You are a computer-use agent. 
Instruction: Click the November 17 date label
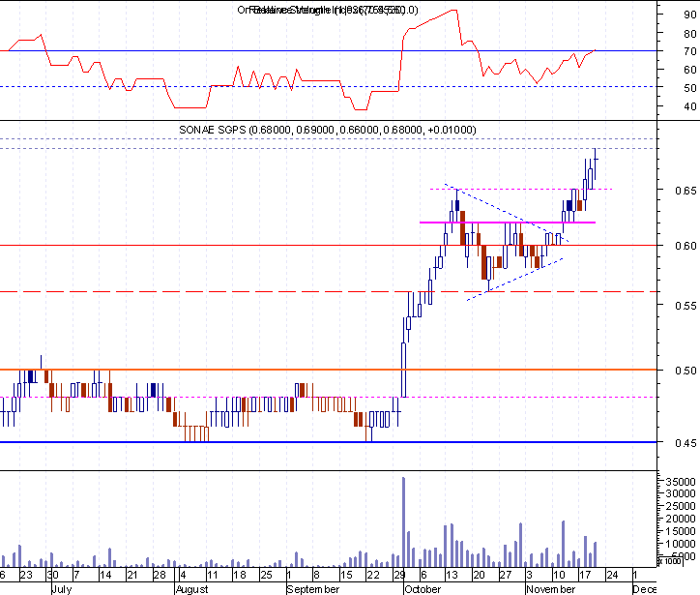[x=585, y=575]
